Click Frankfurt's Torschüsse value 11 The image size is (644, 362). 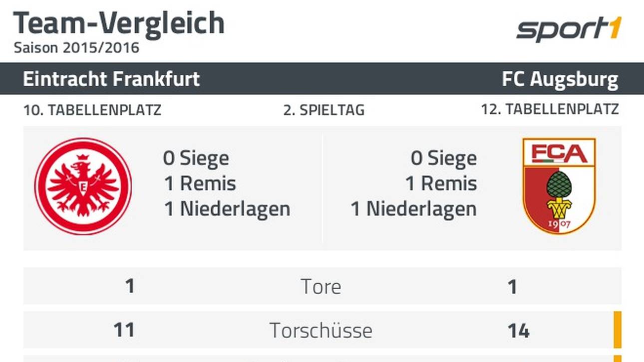(x=124, y=331)
